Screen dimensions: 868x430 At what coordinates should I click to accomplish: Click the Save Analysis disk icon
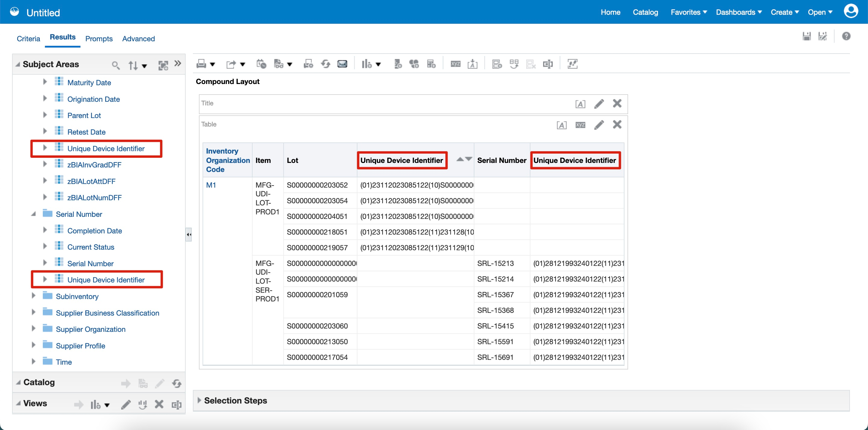tap(806, 36)
